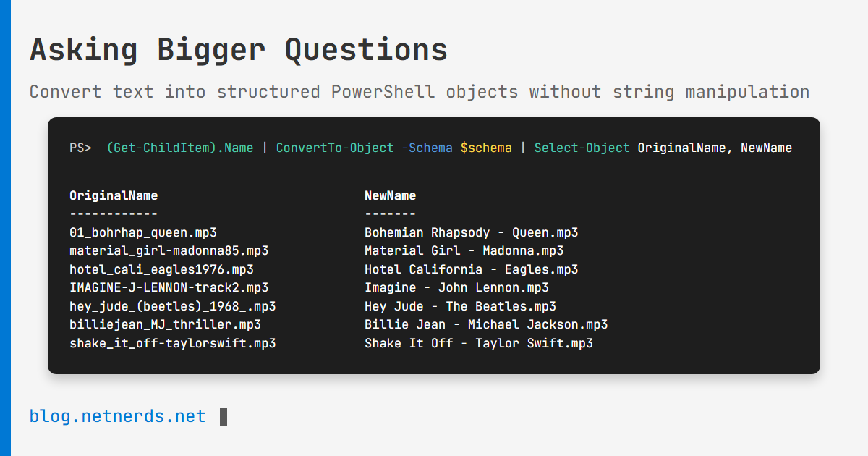Screen dimensions: 868x456
Task: Click hey_jude_(beetles)_1968_.mp3 file name
Action: pos(173,306)
